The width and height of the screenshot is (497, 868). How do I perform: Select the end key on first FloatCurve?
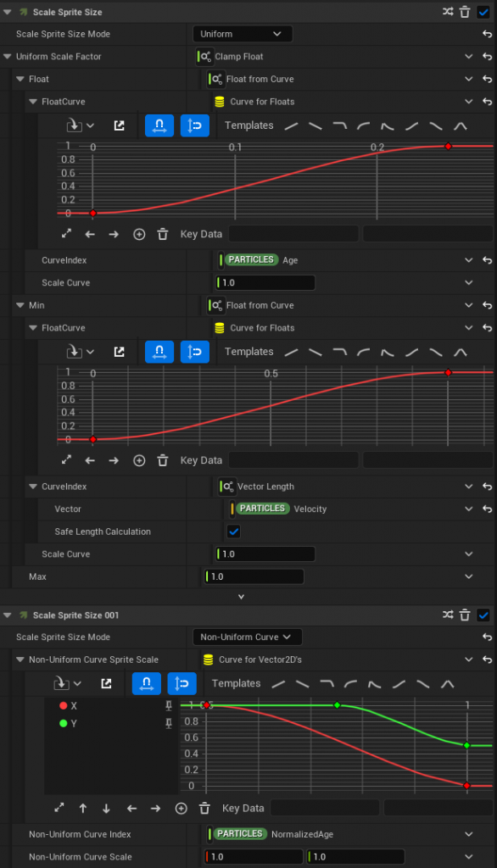click(449, 146)
